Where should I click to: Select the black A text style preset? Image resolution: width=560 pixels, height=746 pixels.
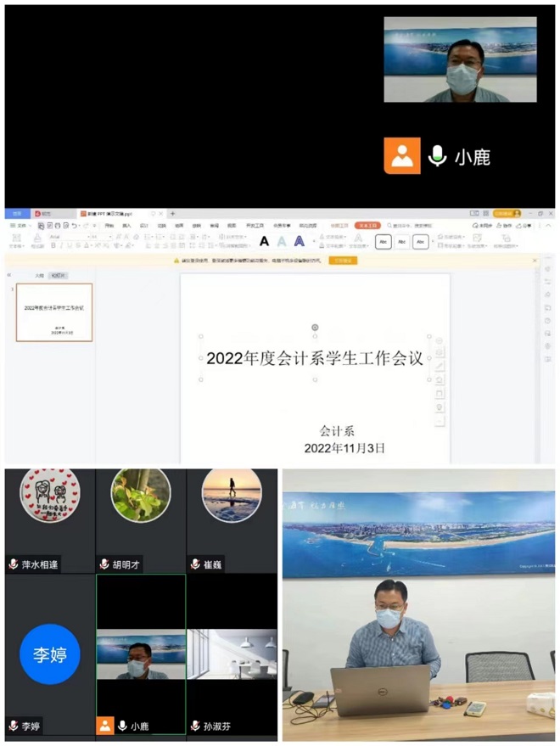tap(264, 241)
